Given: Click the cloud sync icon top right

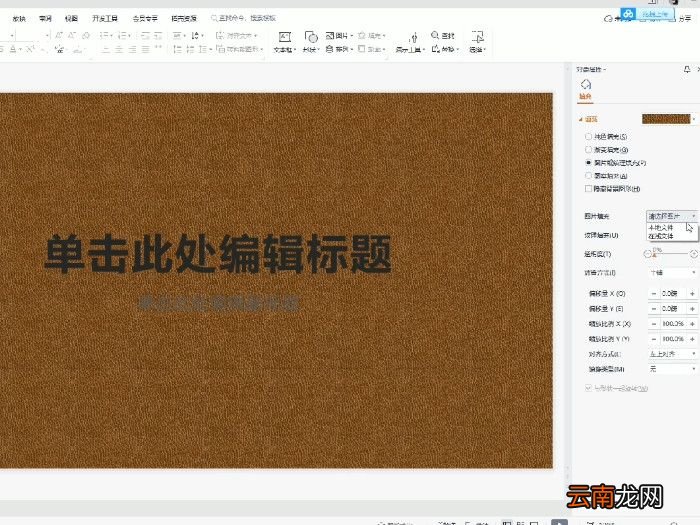Looking at the screenshot, I should [608, 19].
